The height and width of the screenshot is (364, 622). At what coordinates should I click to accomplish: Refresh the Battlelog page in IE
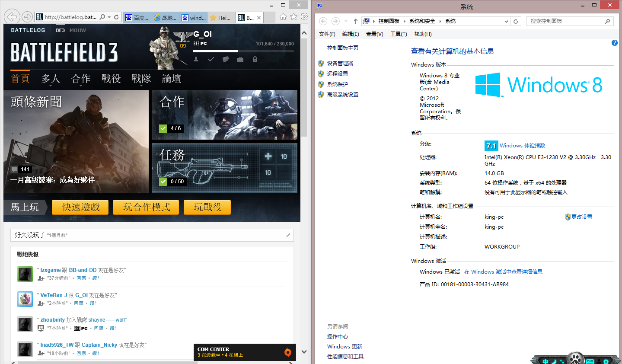(x=116, y=17)
